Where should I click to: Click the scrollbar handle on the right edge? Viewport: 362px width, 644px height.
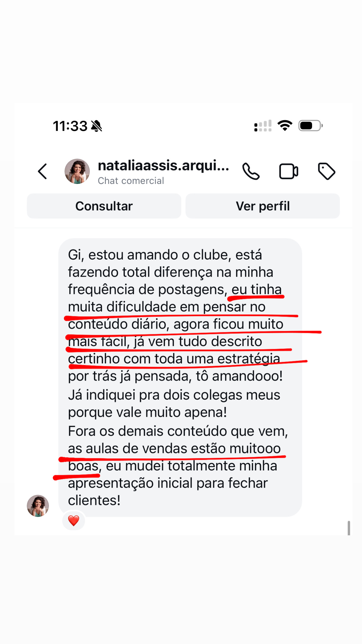(x=349, y=528)
